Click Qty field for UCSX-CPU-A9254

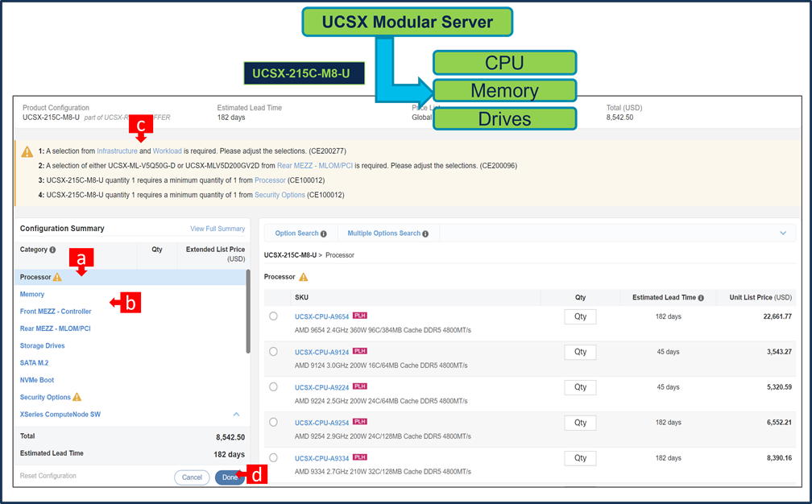[580, 423]
